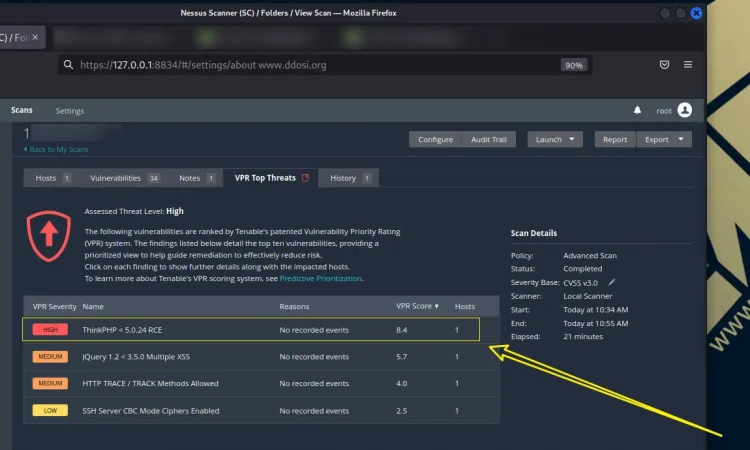Image resolution: width=750 pixels, height=450 pixels.
Task: Click VPR score 5.7 value
Action: pyautogui.click(x=401, y=357)
